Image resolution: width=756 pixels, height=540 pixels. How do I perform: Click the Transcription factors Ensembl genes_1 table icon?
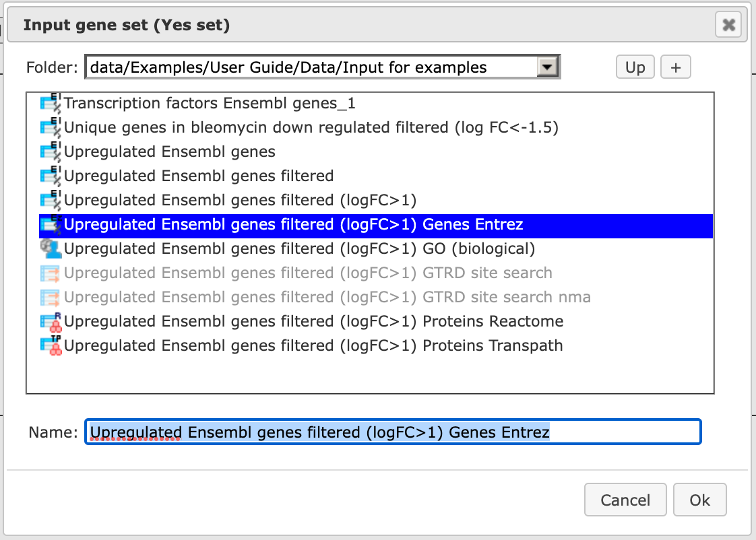pyautogui.click(x=51, y=103)
